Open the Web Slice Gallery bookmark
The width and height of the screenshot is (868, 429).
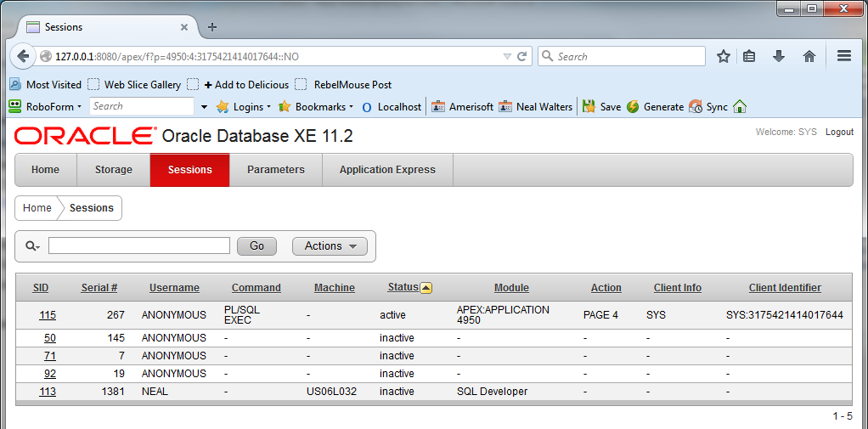(x=135, y=85)
